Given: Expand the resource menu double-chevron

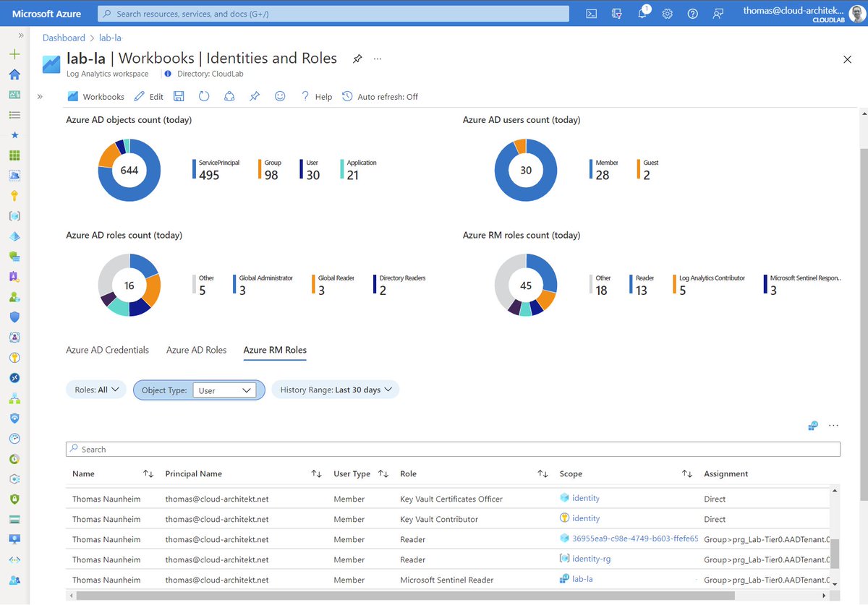Looking at the screenshot, I should click(x=41, y=96).
